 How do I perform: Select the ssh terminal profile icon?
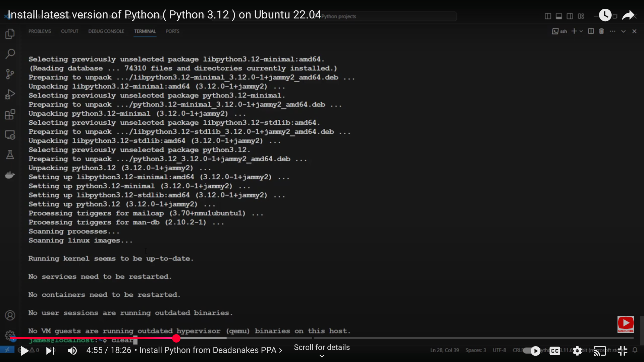pyautogui.click(x=559, y=31)
